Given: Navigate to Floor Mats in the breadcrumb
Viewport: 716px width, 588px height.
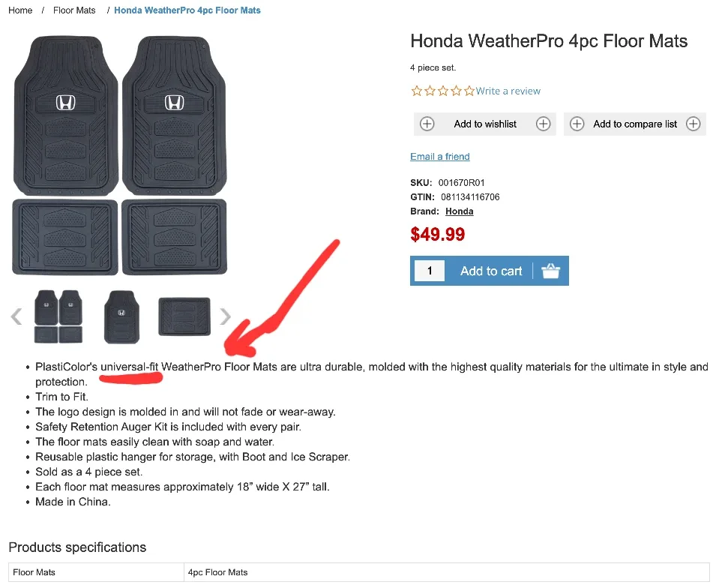Looking at the screenshot, I should [x=74, y=10].
